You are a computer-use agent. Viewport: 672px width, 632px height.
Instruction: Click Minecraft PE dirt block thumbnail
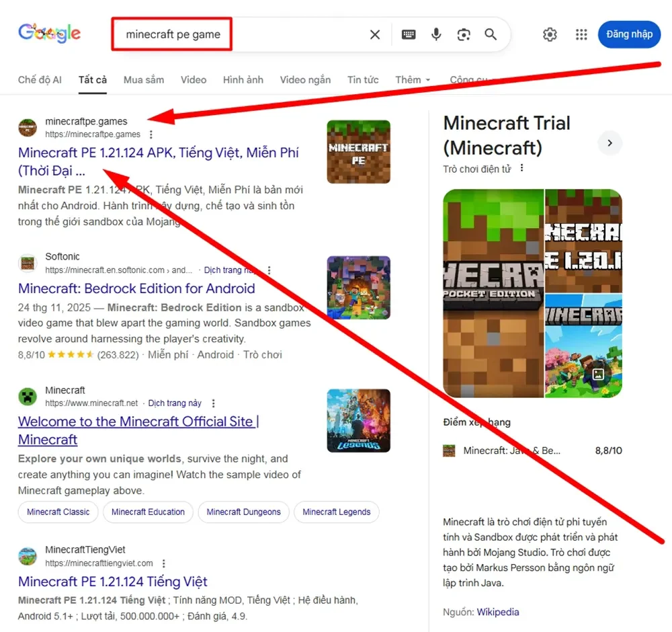tap(359, 152)
